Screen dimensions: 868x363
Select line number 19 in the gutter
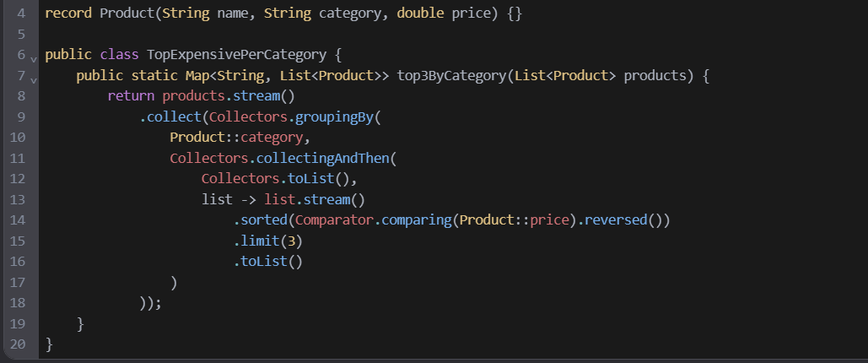click(x=18, y=323)
